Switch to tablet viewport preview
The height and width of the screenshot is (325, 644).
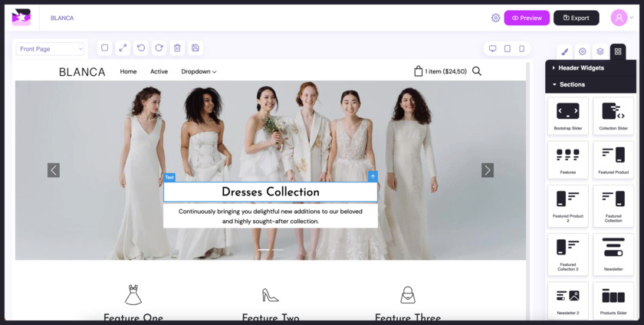508,48
